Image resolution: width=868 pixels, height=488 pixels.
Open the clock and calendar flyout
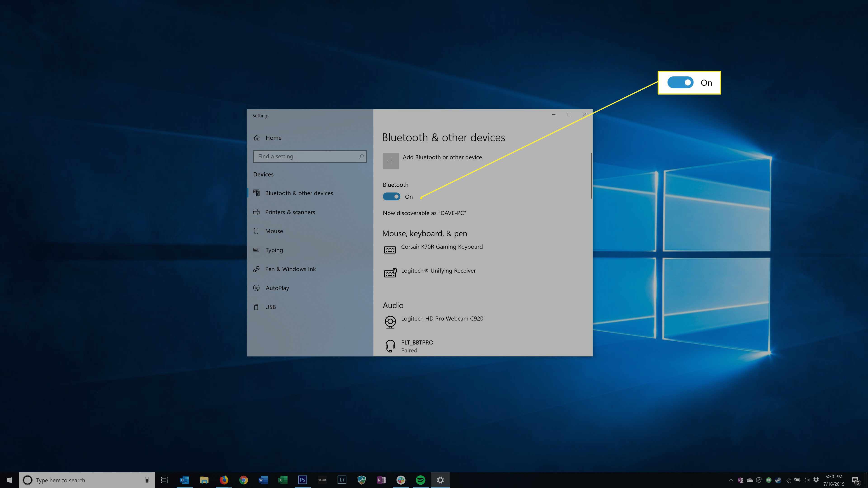(x=834, y=480)
